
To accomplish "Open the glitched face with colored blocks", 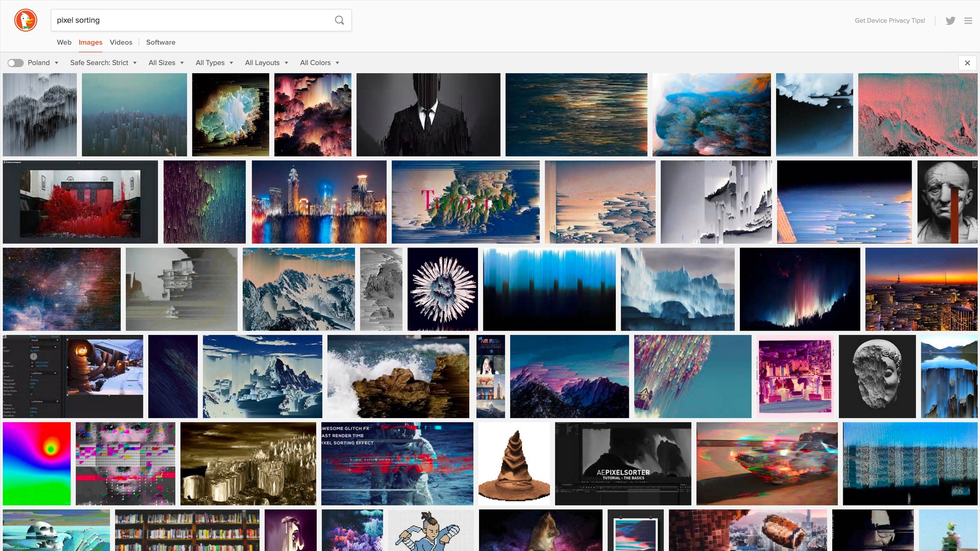I will pyautogui.click(x=125, y=463).
